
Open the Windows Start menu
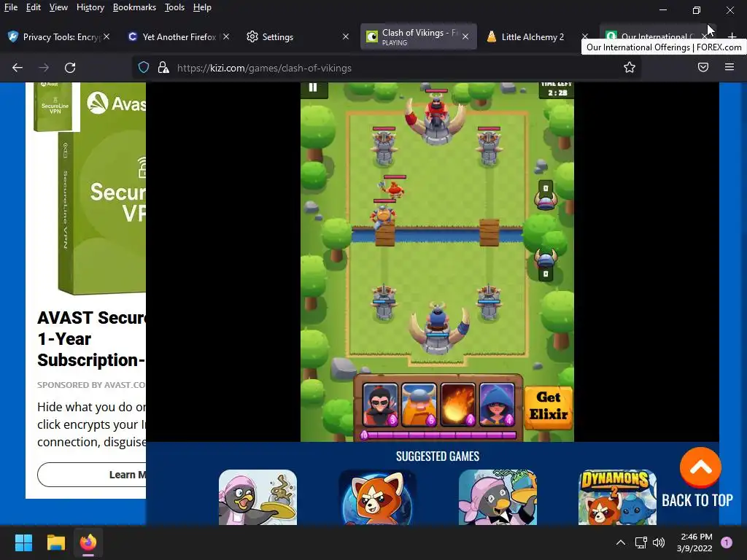click(23, 542)
